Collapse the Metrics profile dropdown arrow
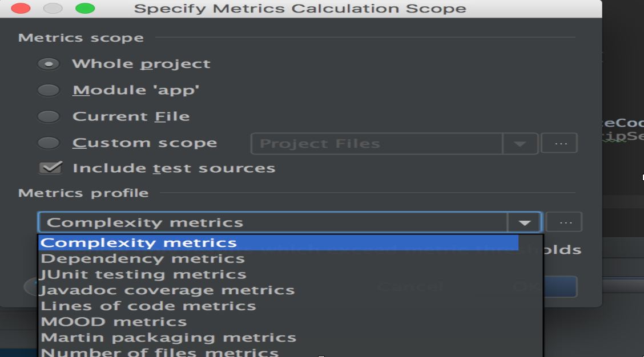Screen dimensions: 644x357 pyautogui.click(x=524, y=222)
